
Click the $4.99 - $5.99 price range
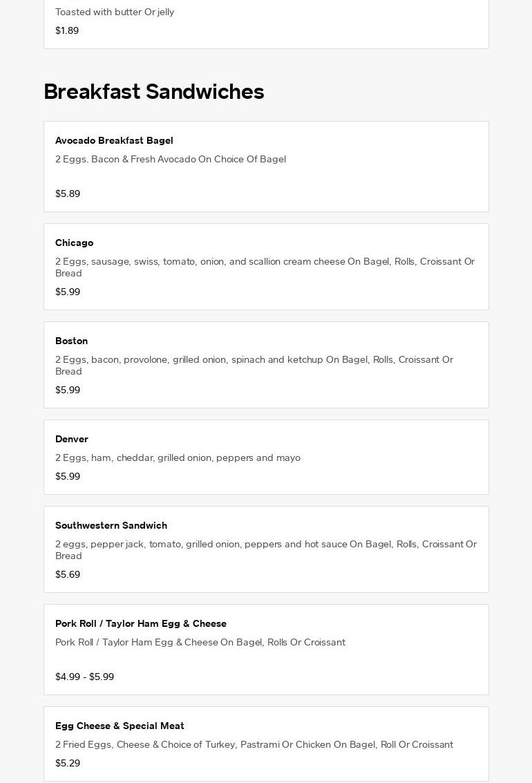pos(84,677)
